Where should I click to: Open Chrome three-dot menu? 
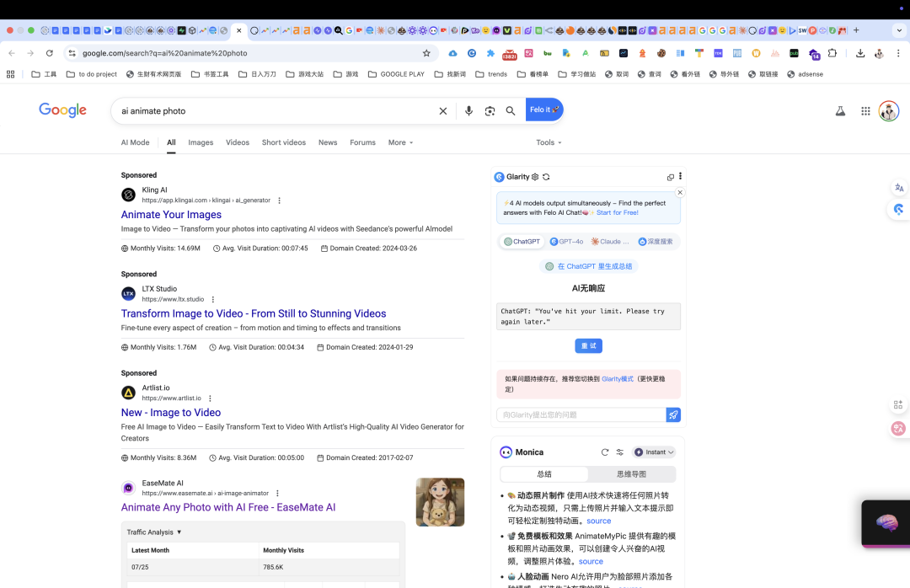pos(898,53)
